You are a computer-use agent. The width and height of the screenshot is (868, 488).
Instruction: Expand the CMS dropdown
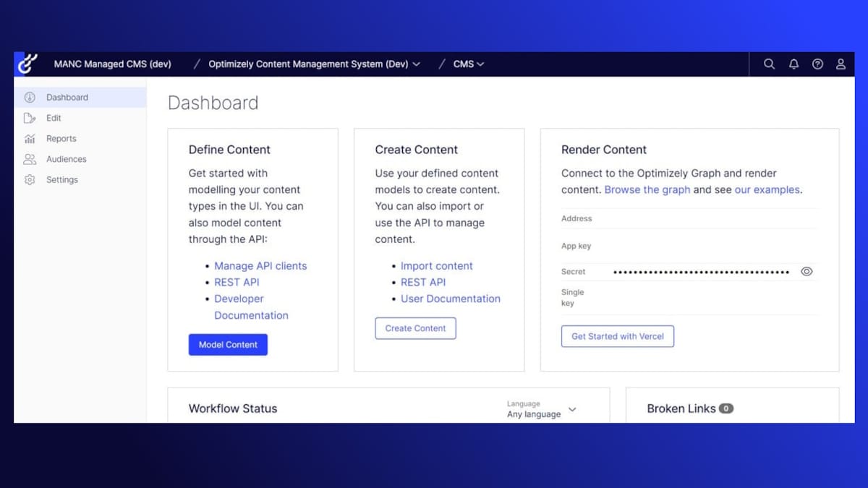coord(469,64)
